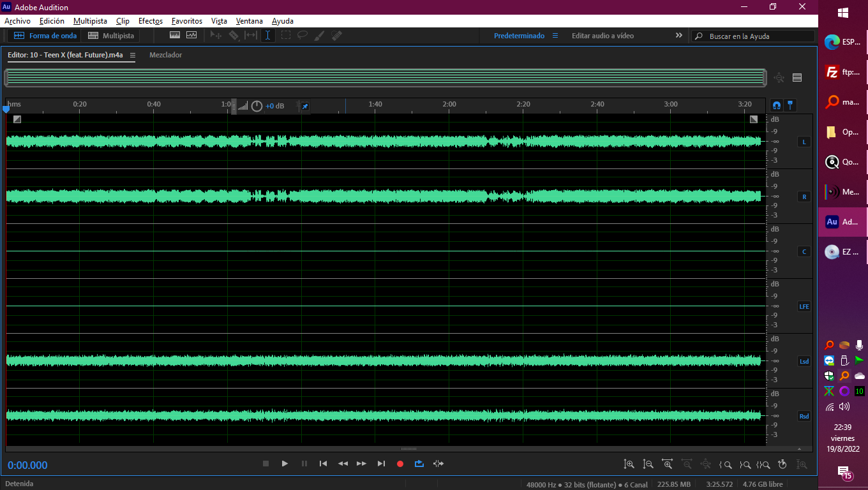Screen dimensions: 868x490
Task: Move playhead to previous marker
Action: (x=323, y=464)
